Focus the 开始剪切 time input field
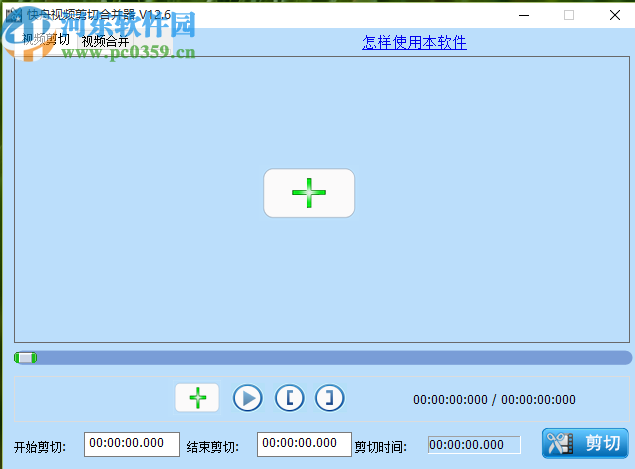 click(x=132, y=444)
